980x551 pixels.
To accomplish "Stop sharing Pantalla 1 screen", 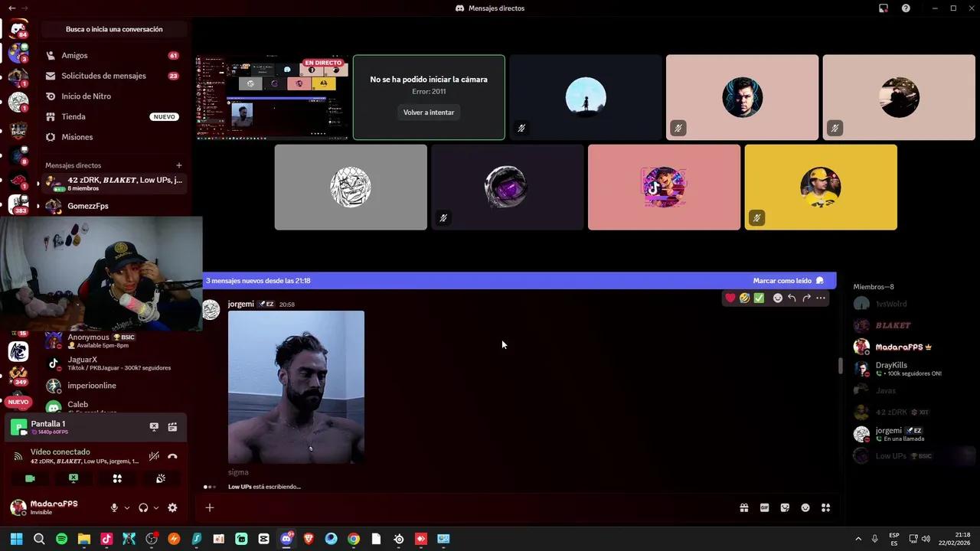I will (154, 427).
